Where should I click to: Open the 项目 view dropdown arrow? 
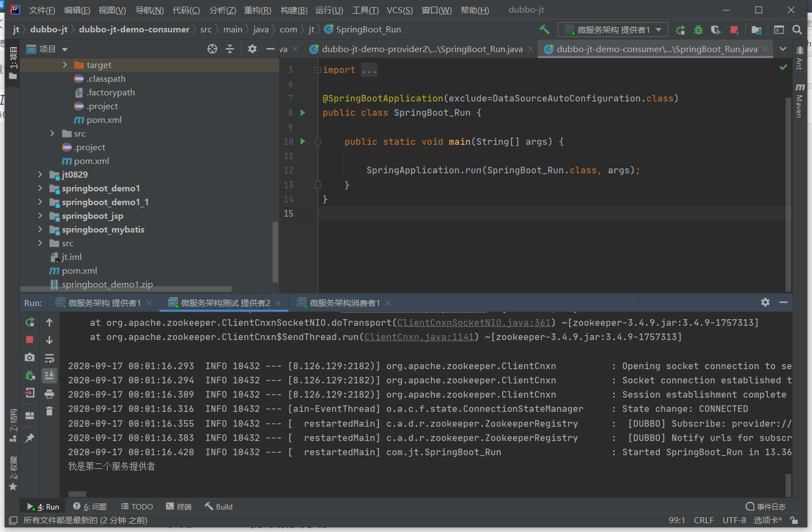(x=65, y=49)
